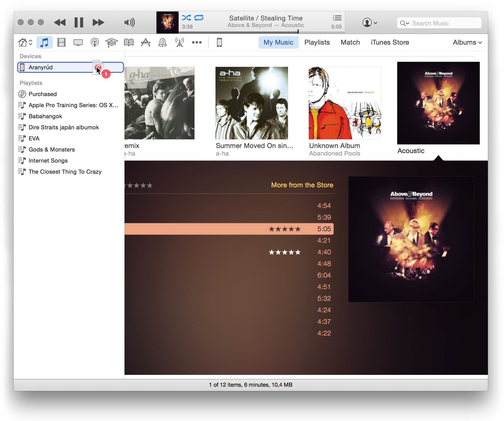
Task: Switch to the iTunes U library
Action: click(111, 42)
